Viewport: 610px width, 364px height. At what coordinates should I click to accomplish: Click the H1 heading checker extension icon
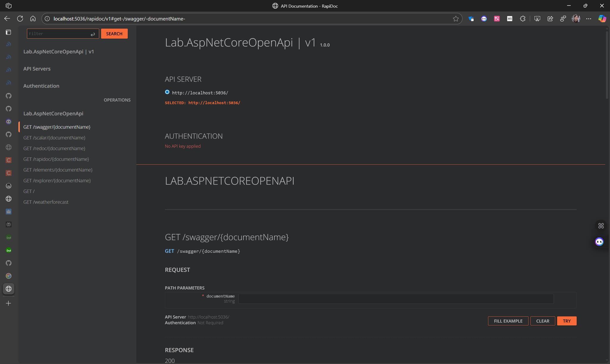click(509, 18)
